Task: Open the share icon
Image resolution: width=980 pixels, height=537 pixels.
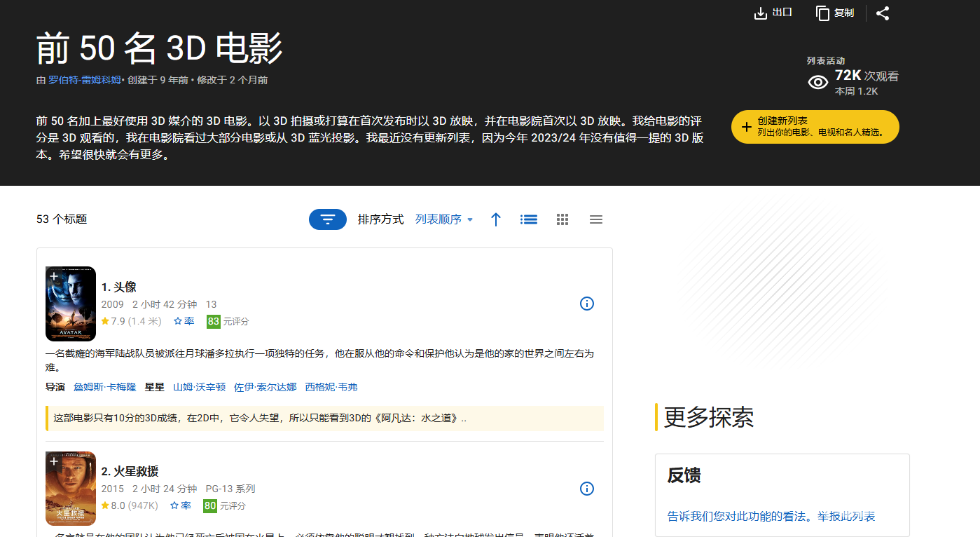Action: 883,13
